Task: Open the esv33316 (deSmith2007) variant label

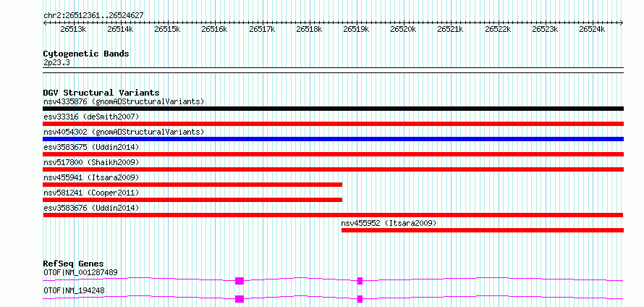Action: pos(91,117)
